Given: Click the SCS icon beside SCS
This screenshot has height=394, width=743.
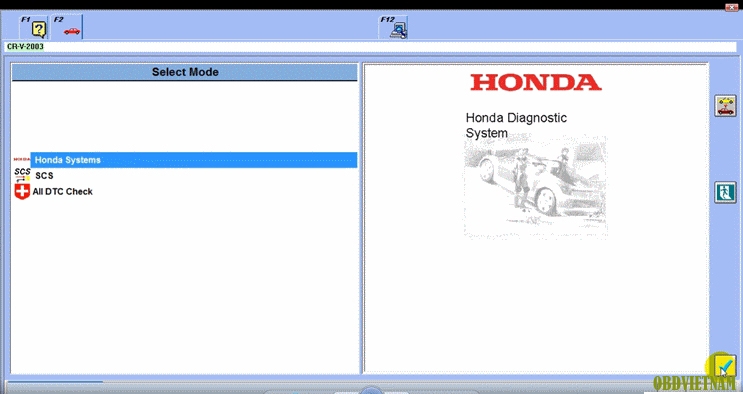Looking at the screenshot, I should (22, 175).
